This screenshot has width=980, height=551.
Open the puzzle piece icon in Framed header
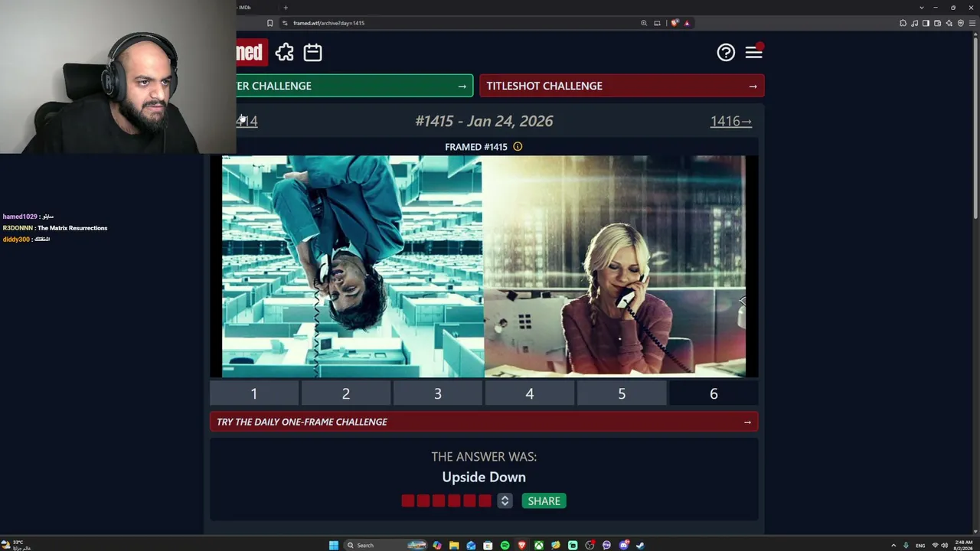285,52
